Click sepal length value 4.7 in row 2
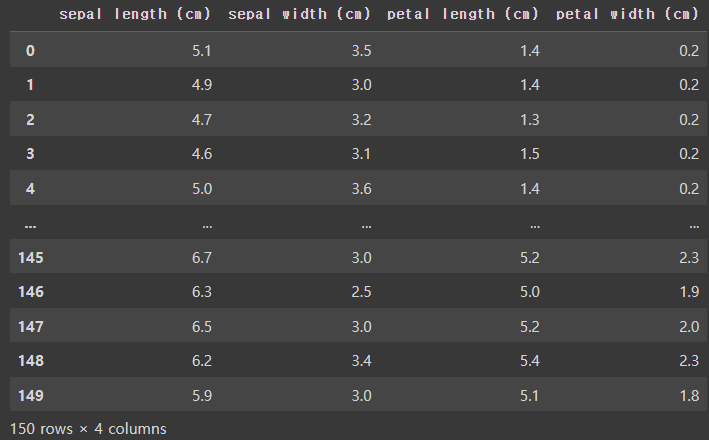The width and height of the screenshot is (709, 440). (202, 120)
